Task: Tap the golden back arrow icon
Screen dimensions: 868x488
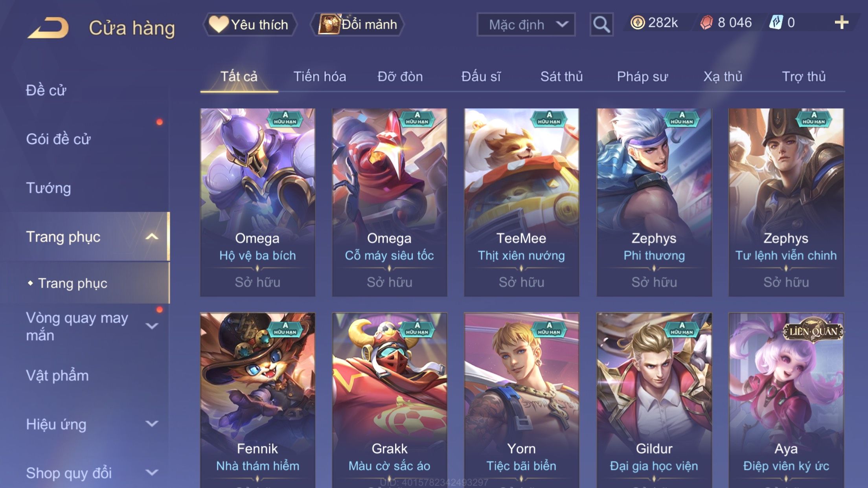Action: [x=48, y=28]
